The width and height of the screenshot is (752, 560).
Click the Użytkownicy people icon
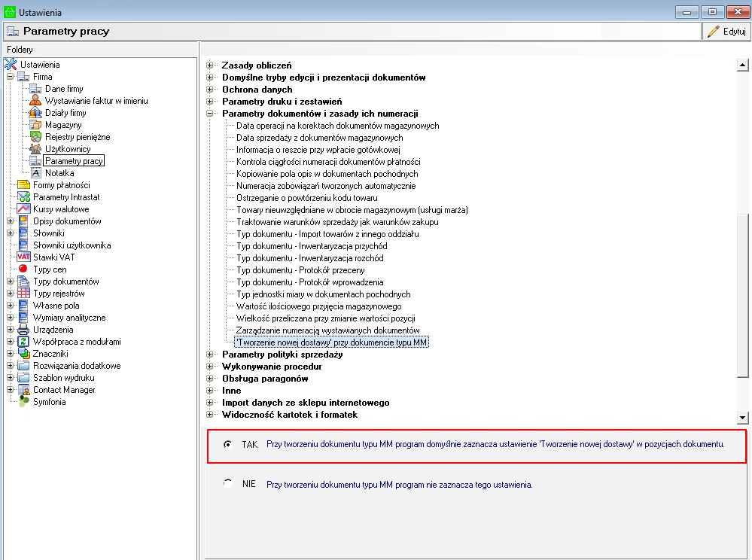[35, 149]
